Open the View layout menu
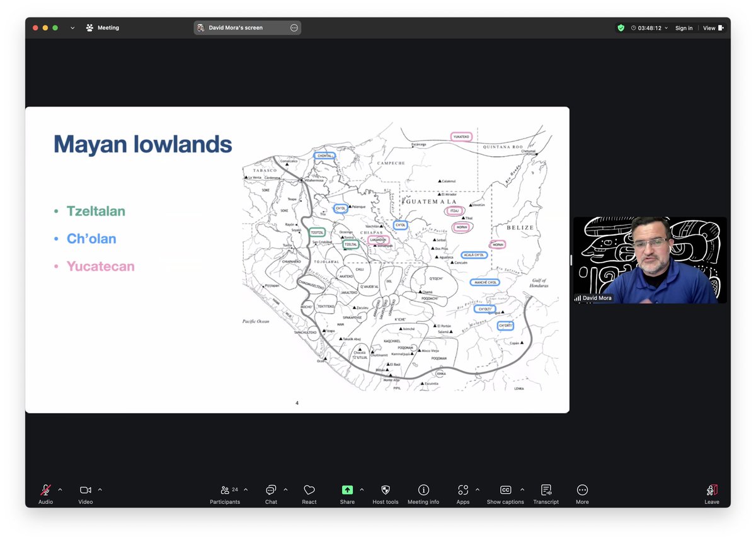The width and height of the screenshot is (756, 541). (713, 28)
